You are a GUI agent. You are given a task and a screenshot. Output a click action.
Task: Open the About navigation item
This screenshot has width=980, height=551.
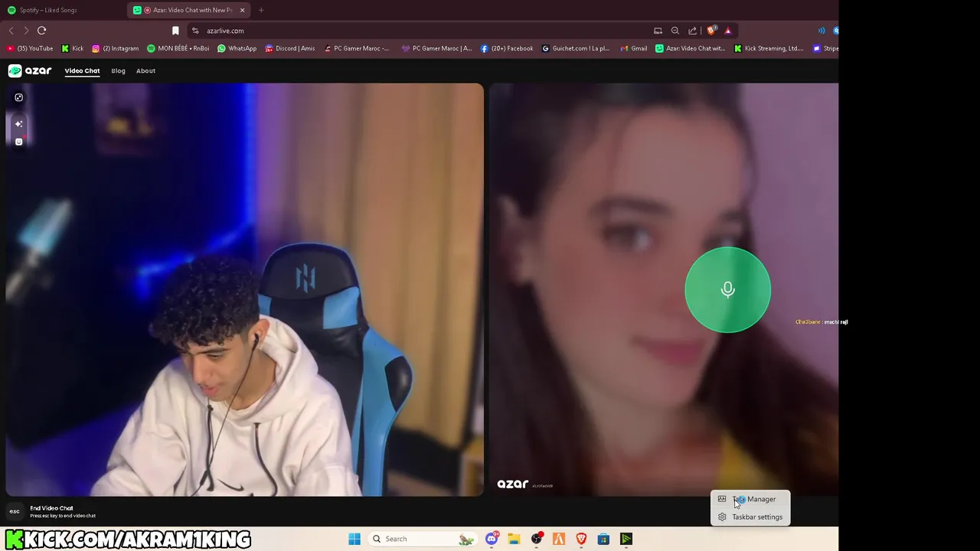(145, 70)
